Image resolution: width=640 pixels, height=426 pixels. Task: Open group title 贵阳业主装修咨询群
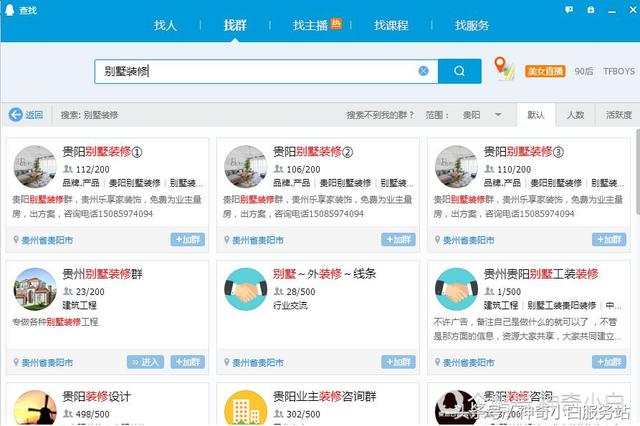pos(324,396)
